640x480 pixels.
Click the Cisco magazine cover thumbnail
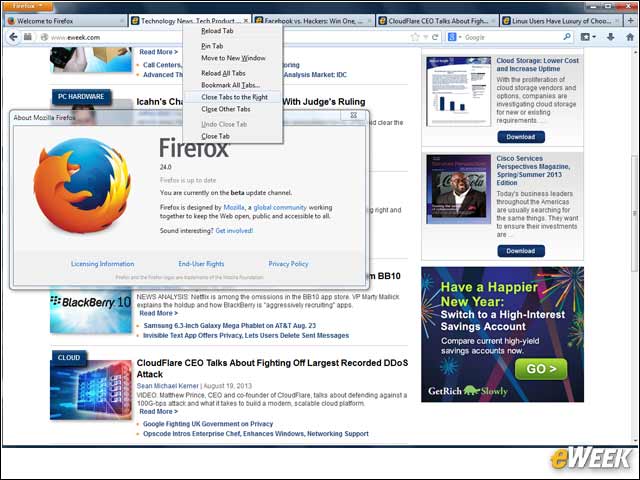pyautogui.click(x=458, y=189)
